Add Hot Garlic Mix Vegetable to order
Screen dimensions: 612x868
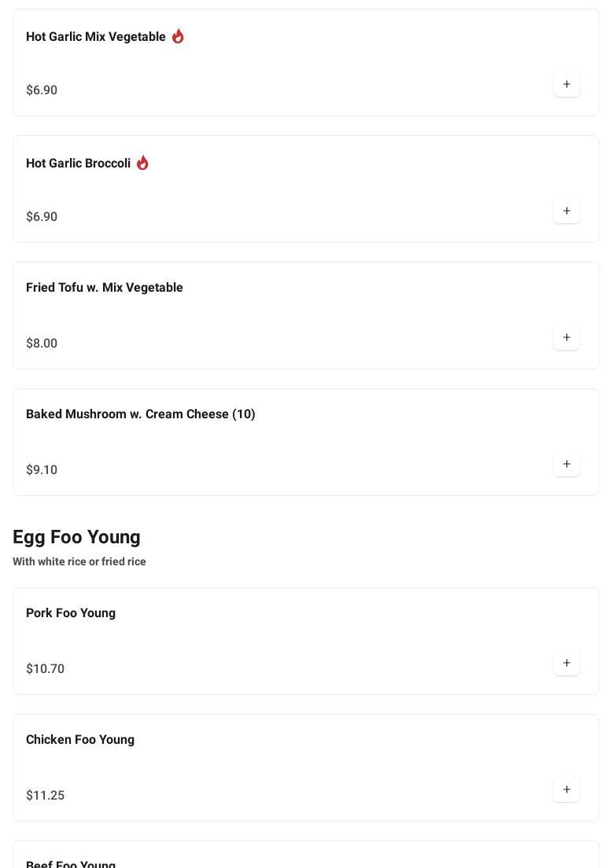pos(566,84)
